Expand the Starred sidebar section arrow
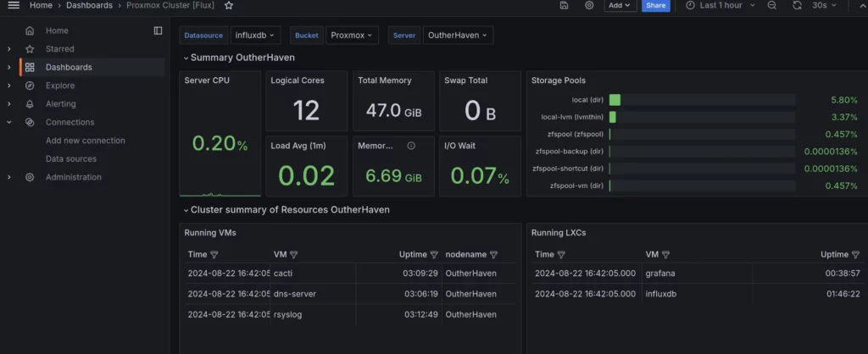868x354 pixels. pos(8,48)
